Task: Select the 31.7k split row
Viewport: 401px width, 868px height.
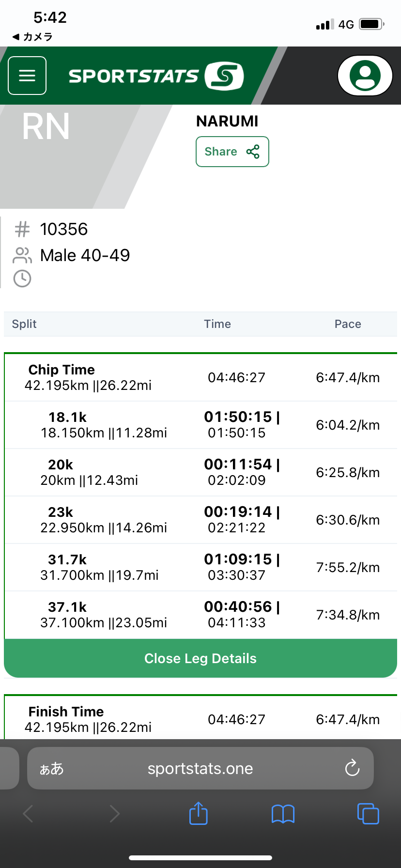Action: [200, 567]
